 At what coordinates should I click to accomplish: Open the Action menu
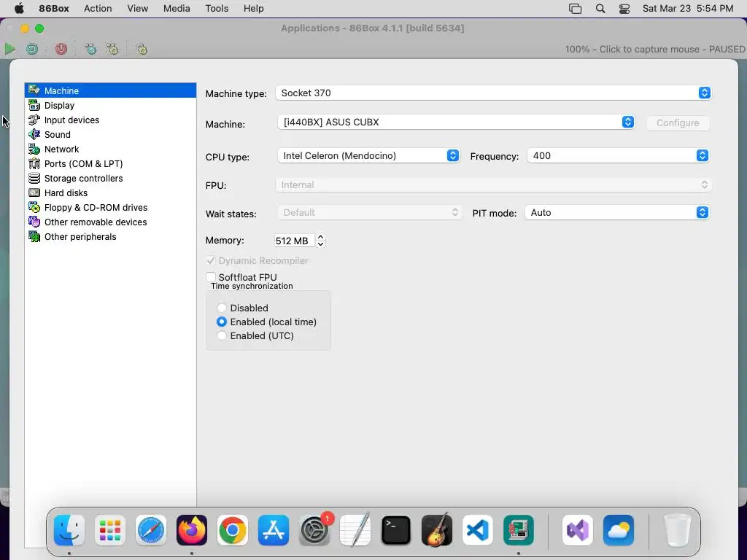click(x=98, y=9)
